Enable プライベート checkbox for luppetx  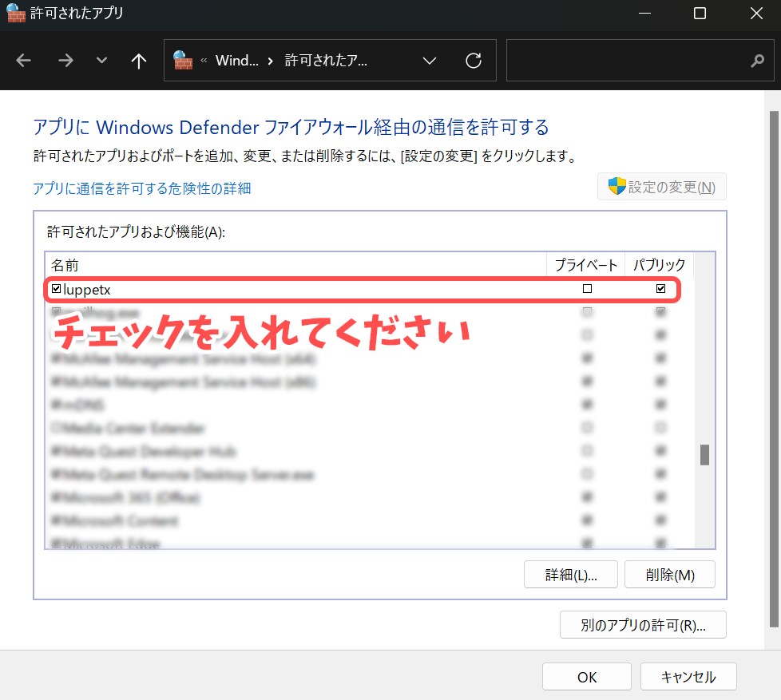tap(587, 289)
